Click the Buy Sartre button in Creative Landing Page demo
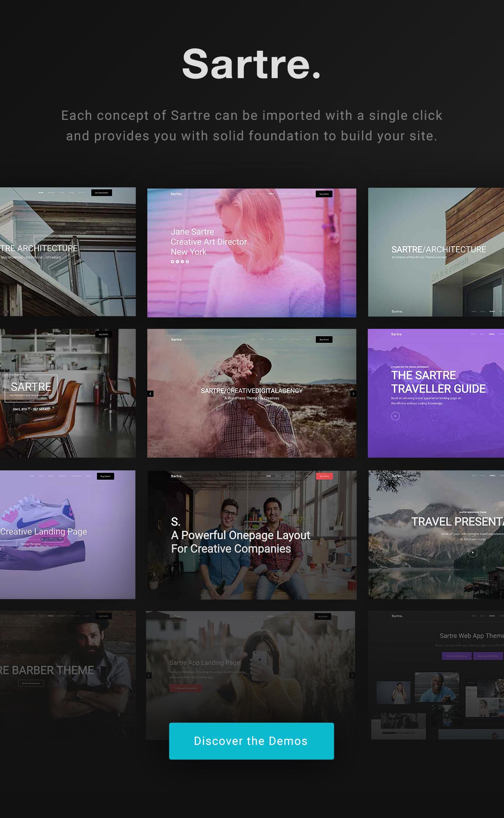 click(106, 476)
